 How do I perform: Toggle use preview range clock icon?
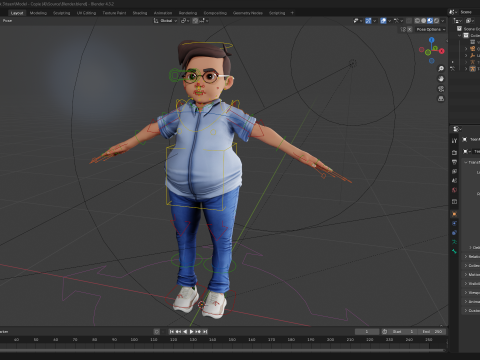(384, 331)
